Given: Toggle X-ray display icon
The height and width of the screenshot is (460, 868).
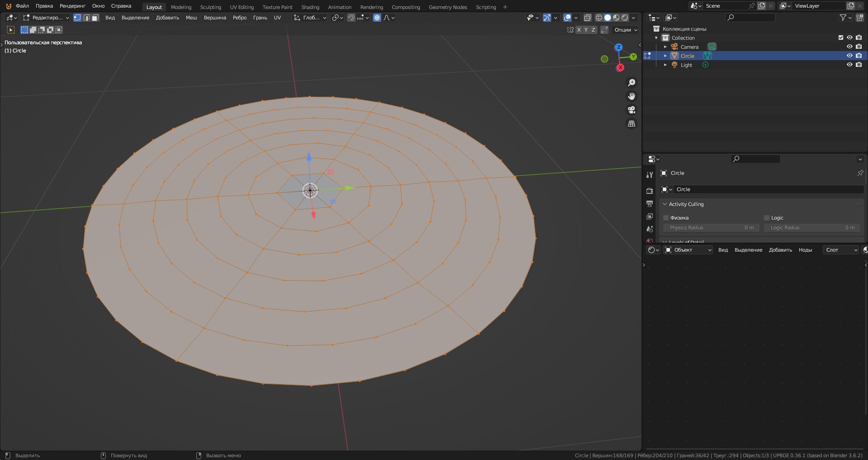Looking at the screenshot, I should [x=587, y=18].
